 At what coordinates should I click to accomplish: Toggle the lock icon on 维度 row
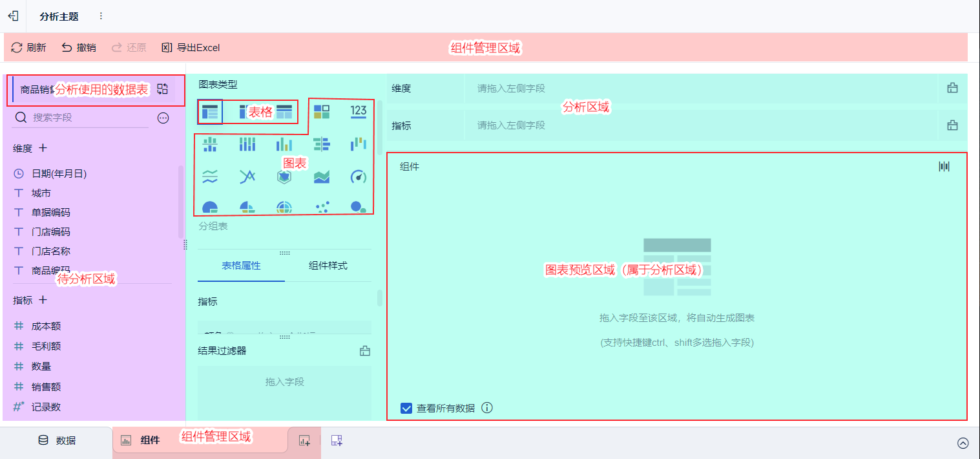[x=952, y=89]
